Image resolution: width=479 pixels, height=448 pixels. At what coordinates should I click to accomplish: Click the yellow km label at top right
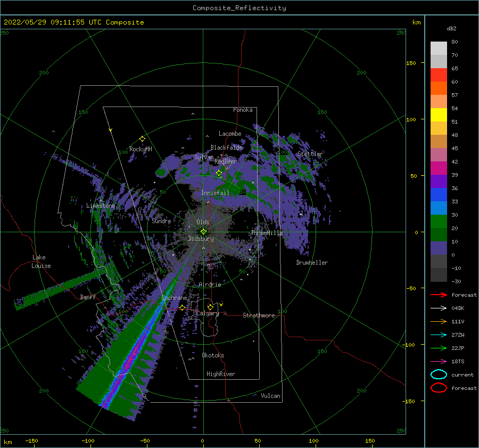pos(416,22)
